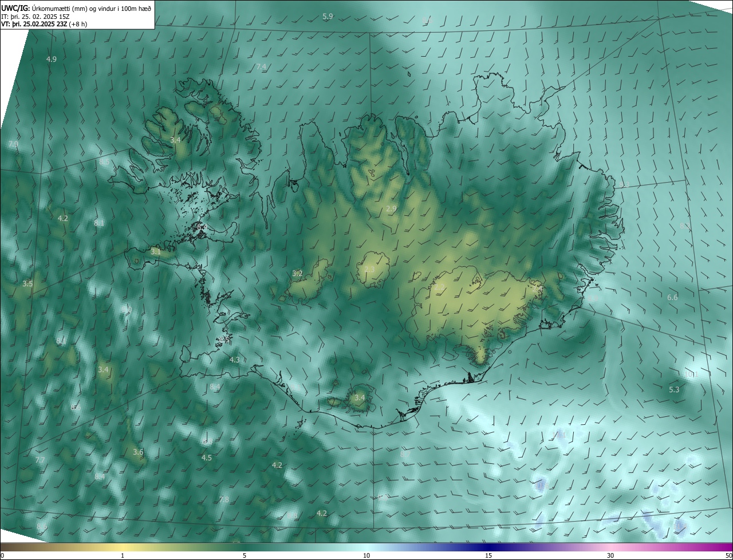Select the 3.5 value label
The height and width of the screenshot is (560, 733).
[27, 283]
